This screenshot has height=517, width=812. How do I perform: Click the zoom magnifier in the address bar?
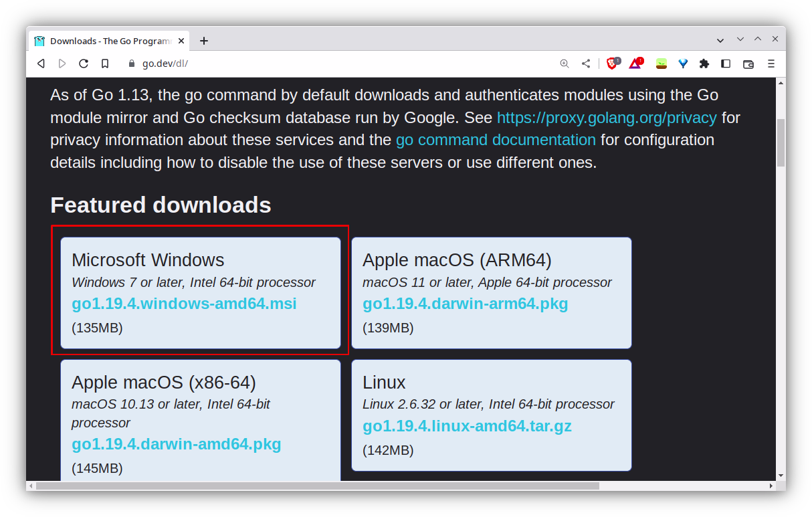[x=564, y=64]
